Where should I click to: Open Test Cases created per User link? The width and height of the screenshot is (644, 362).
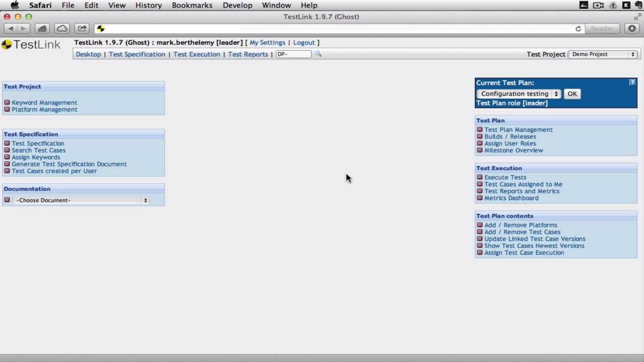click(54, 171)
